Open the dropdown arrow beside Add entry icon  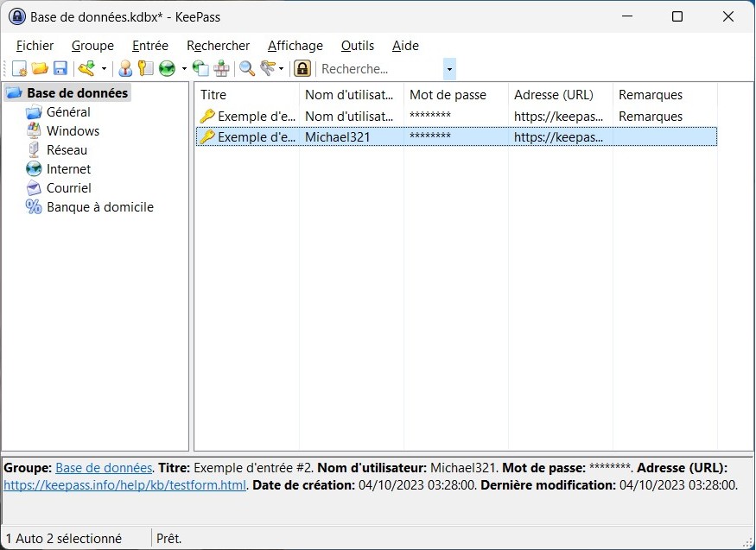[104, 69]
